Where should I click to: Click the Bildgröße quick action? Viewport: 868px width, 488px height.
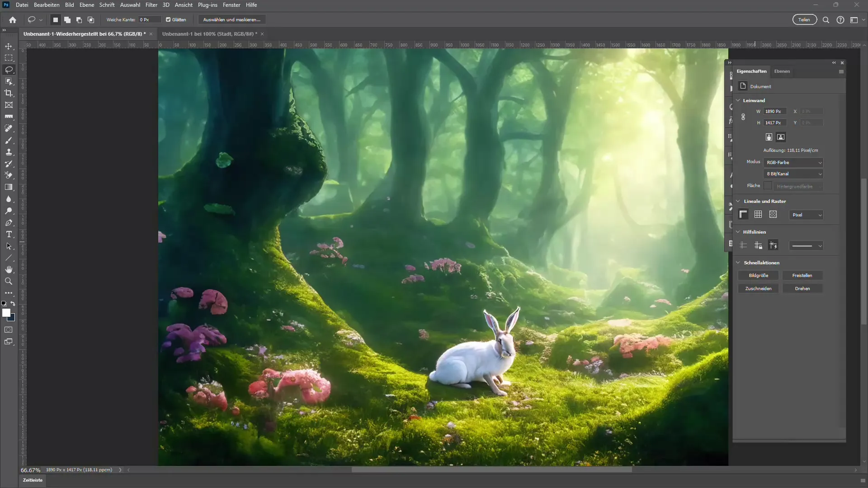pos(758,276)
